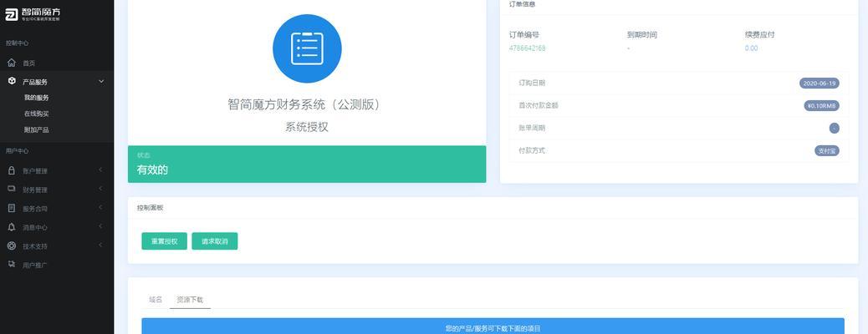The height and width of the screenshot is (334, 868).
Task: Click the 首次付款金额 label
Action: 539,105
